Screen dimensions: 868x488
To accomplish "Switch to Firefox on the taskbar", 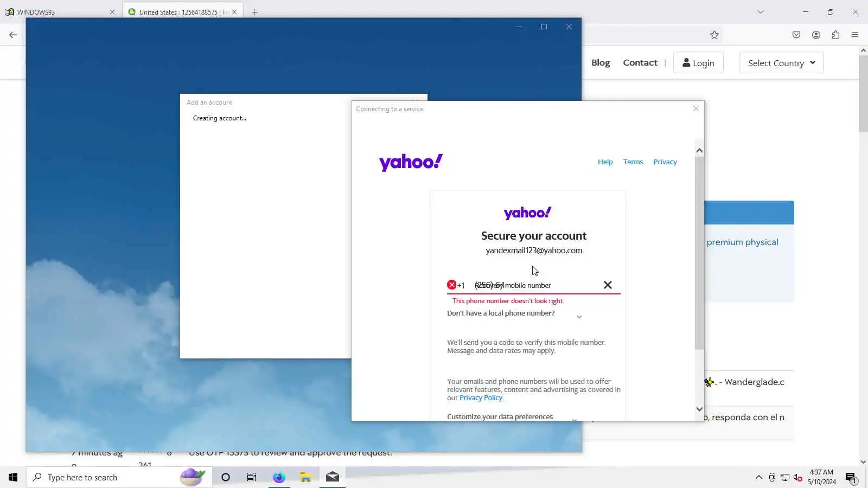I will tap(279, 477).
